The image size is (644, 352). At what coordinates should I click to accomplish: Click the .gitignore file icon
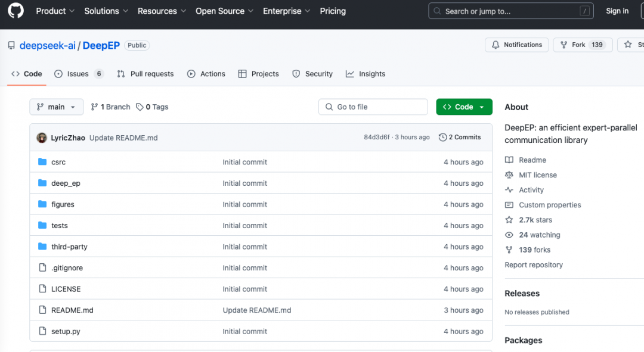(42, 267)
